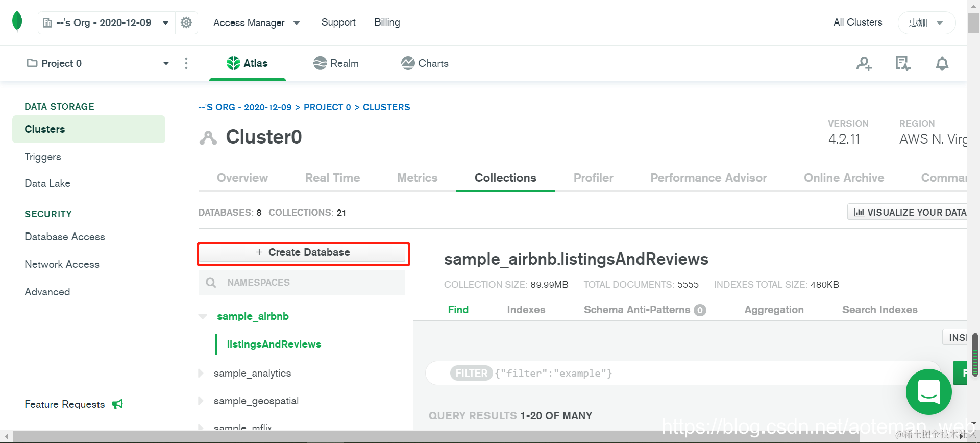The width and height of the screenshot is (980, 443).
Task: Click the Feature Requests megaphone icon
Action: tap(117, 404)
